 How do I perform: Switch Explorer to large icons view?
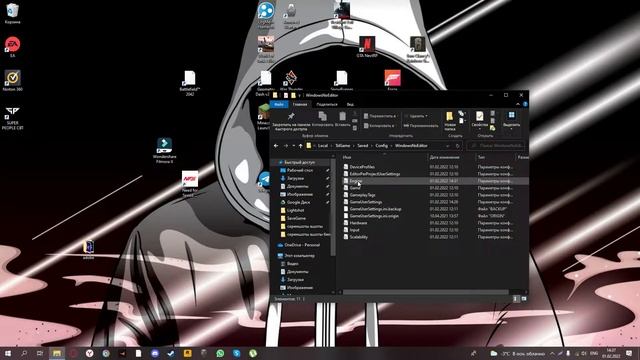[x=524, y=299]
